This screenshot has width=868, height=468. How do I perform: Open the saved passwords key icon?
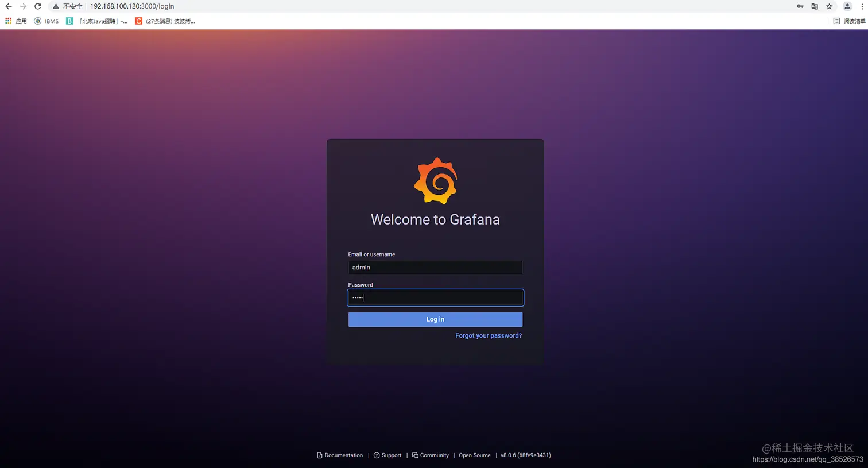800,6
